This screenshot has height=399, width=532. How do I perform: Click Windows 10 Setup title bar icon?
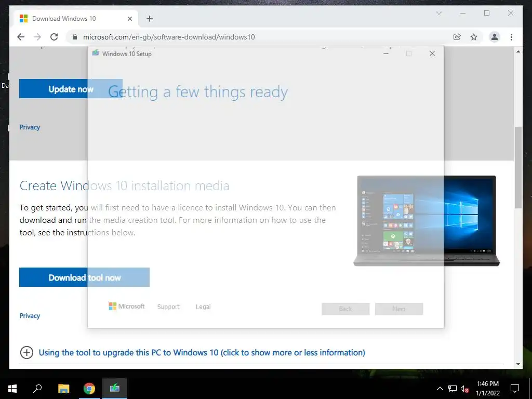pyautogui.click(x=96, y=53)
